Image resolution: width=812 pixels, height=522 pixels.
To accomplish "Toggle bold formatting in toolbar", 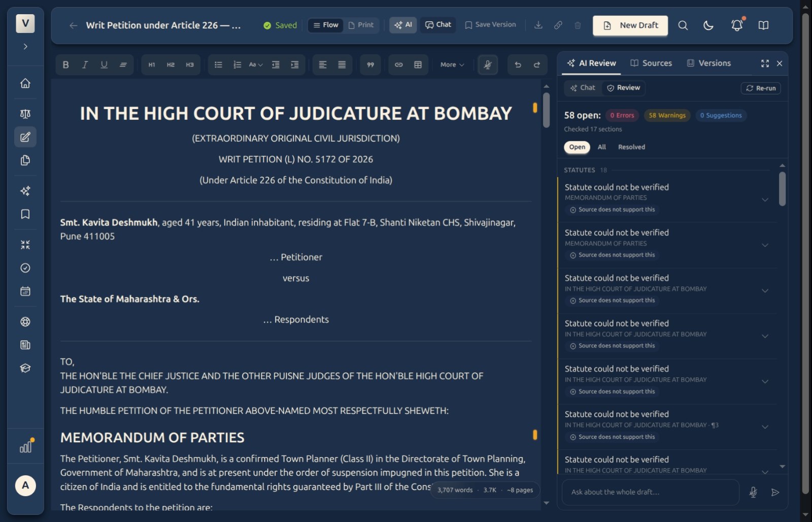I will click(65, 64).
